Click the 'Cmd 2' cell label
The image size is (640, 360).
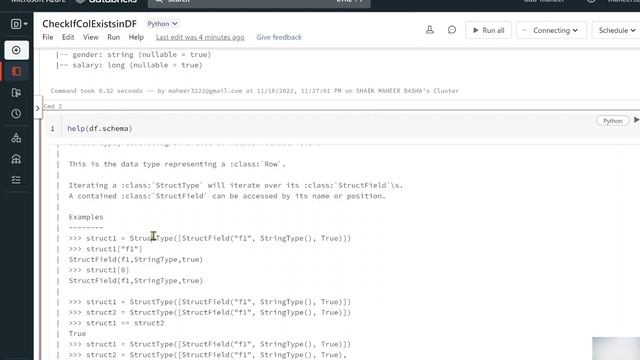tap(53, 106)
